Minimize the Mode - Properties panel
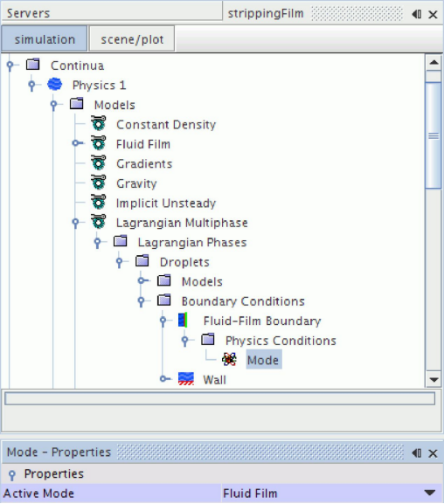The image size is (444, 504). coord(417,452)
